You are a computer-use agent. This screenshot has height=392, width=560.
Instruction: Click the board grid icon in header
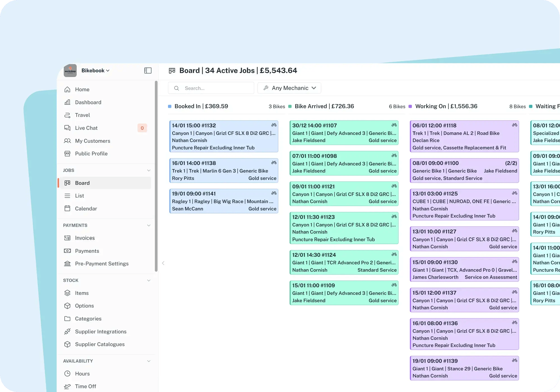click(172, 71)
